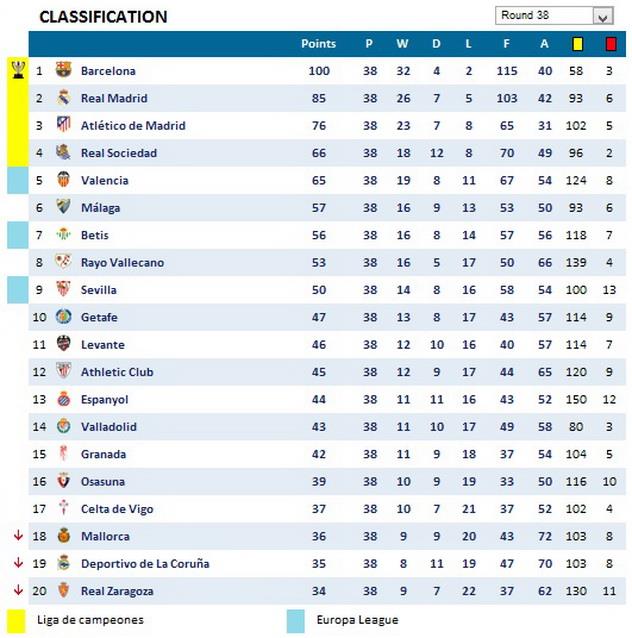Click the Sevilla club badge
632x638 pixels.
click(x=63, y=289)
